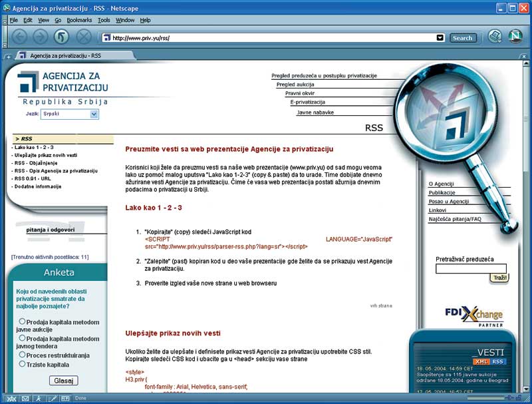Click the security lock icon in status bar
The image size is (532, 404).
coord(519,397)
